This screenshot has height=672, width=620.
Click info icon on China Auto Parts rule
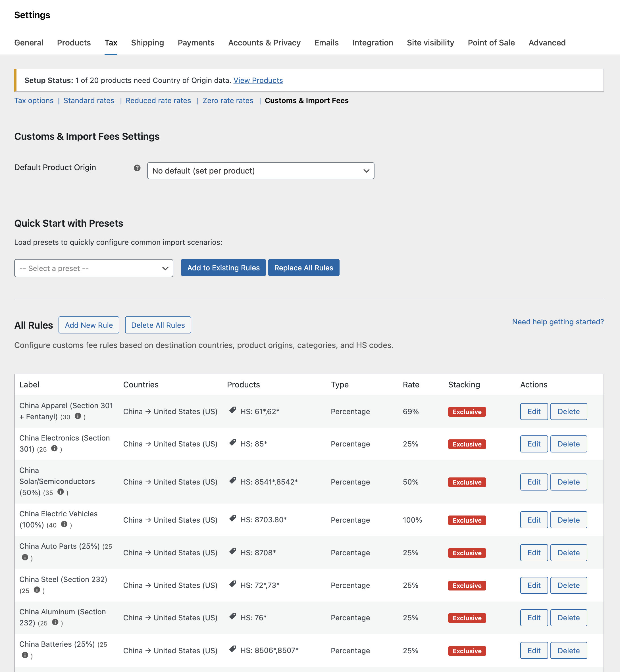point(25,557)
